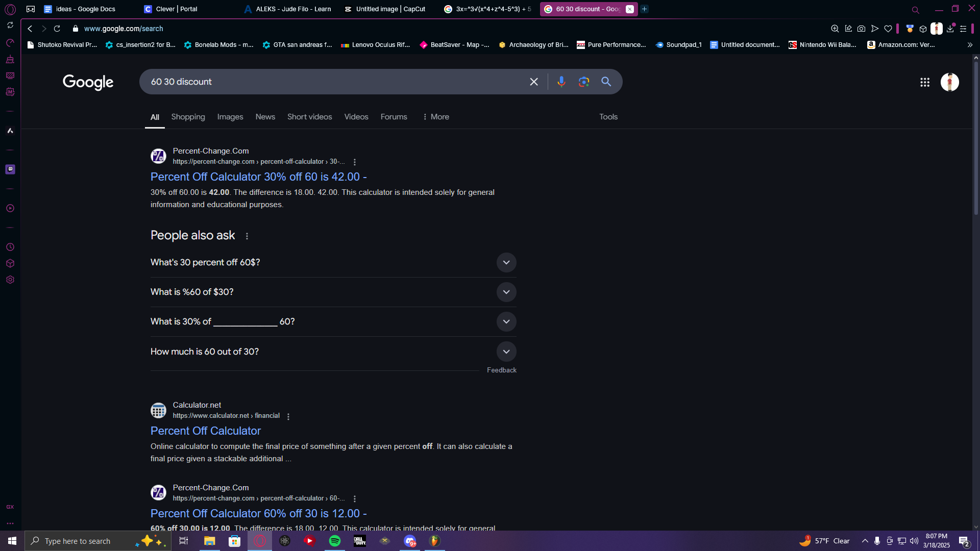Open the Windows Start menu
980x551 pixels.
tap(12, 541)
